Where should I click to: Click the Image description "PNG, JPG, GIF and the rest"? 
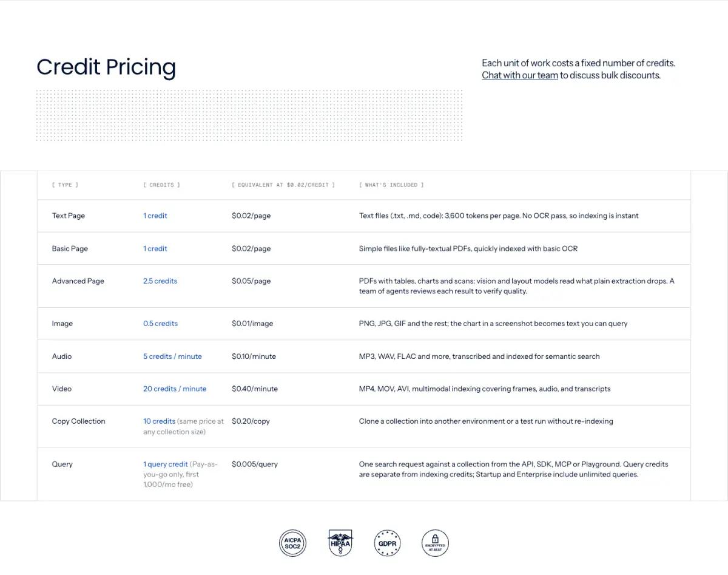point(493,324)
